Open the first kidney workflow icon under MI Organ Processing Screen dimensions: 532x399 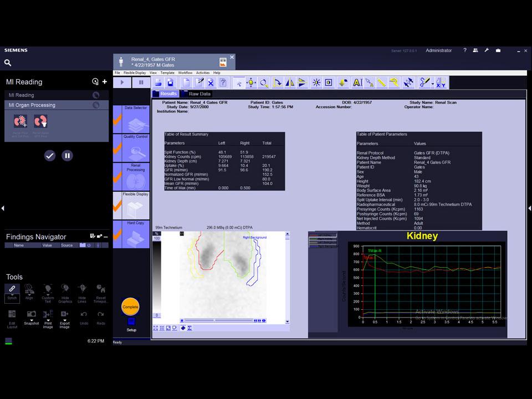click(21, 121)
